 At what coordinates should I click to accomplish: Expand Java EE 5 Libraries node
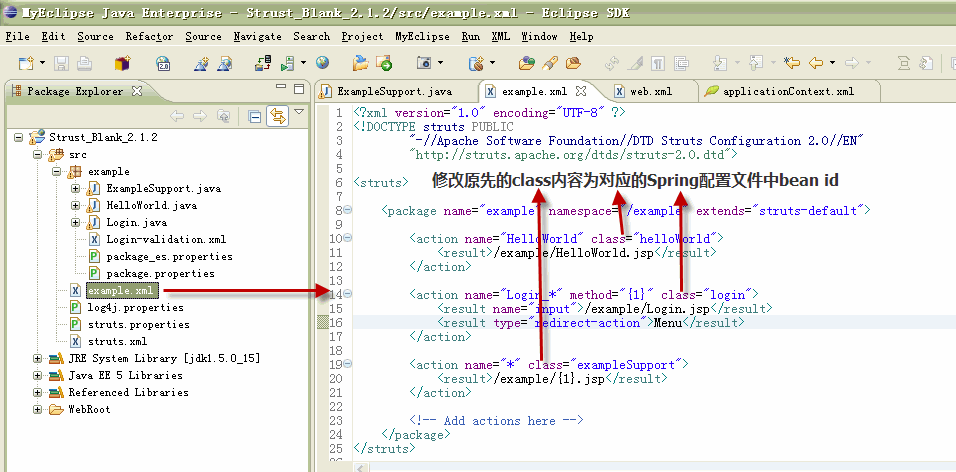(x=38, y=375)
